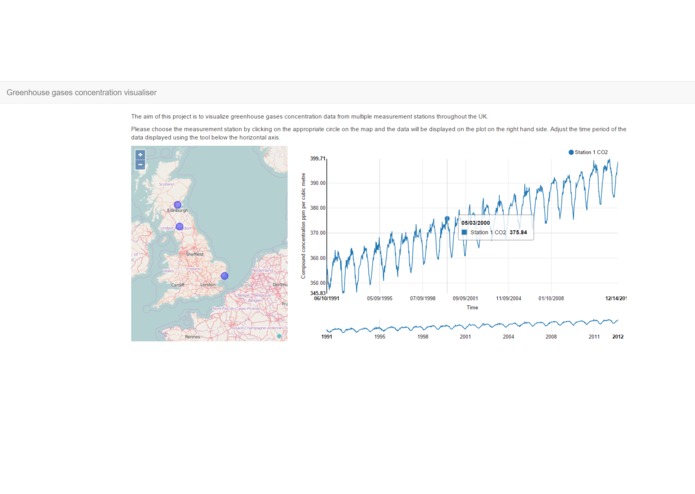Click the 2004 label on range selector
The height and width of the screenshot is (494, 695).
[508, 337]
